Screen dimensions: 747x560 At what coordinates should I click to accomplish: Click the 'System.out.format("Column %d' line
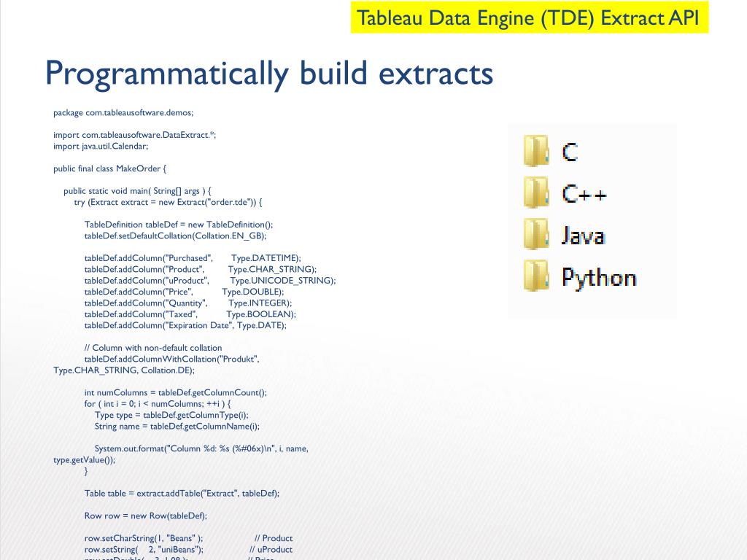click(x=201, y=448)
